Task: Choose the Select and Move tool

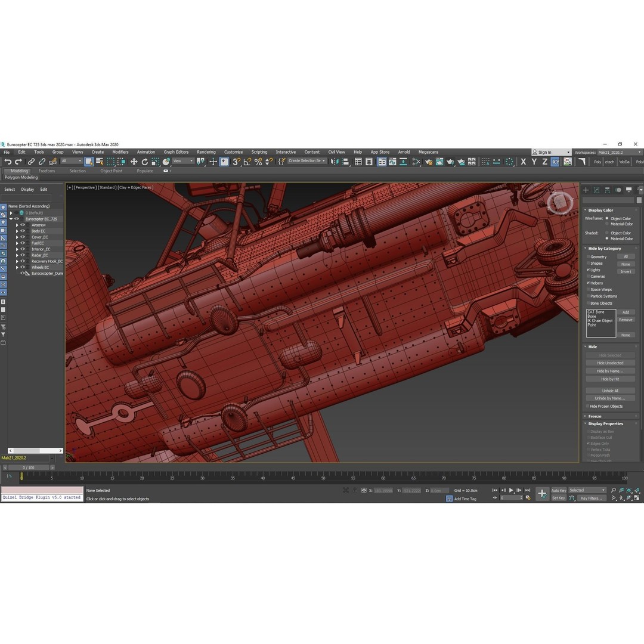Action: [x=134, y=162]
